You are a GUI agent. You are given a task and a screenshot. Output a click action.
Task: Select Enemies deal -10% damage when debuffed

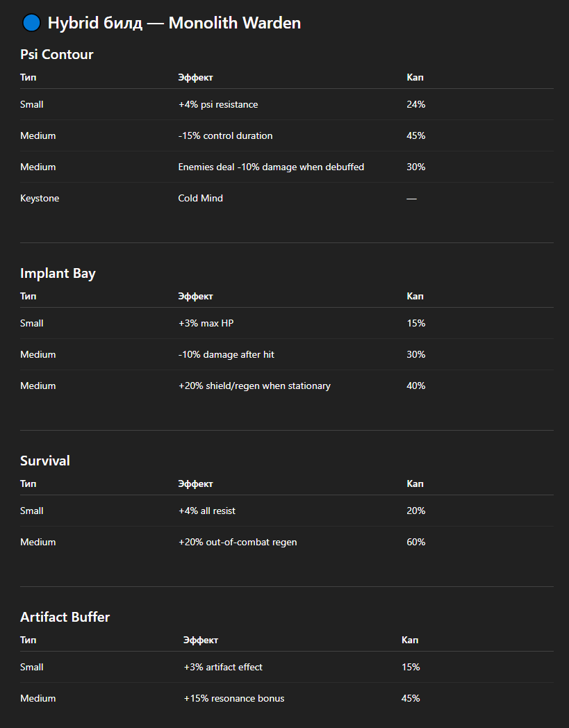pos(271,167)
